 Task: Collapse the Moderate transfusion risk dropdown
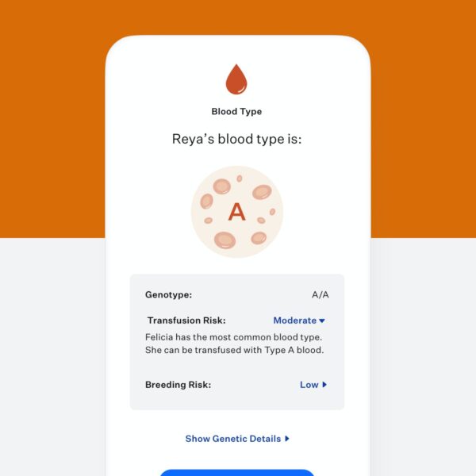(x=299, y=321)
